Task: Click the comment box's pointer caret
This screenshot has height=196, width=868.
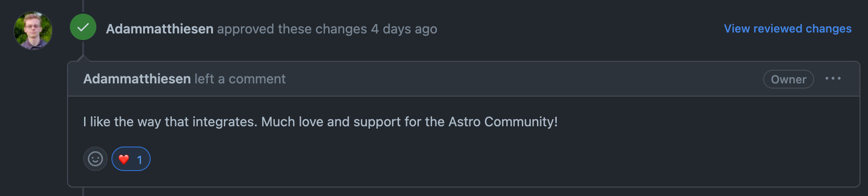Action: point(83,58)
